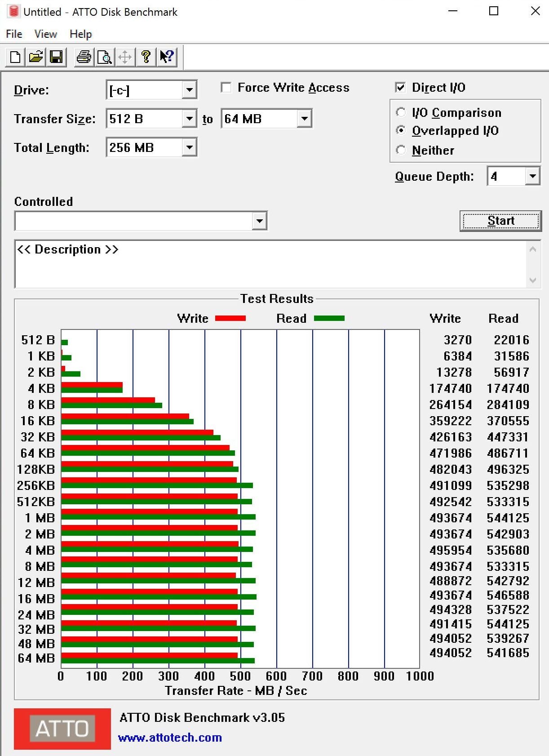Click the 4 KB red write bar
The image size is (549, 756).
[x=92, y=385]
